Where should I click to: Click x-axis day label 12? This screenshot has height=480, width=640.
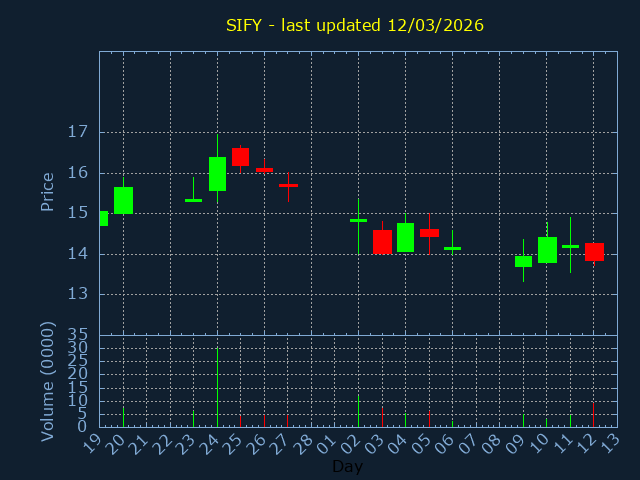(x=585, y=444)
